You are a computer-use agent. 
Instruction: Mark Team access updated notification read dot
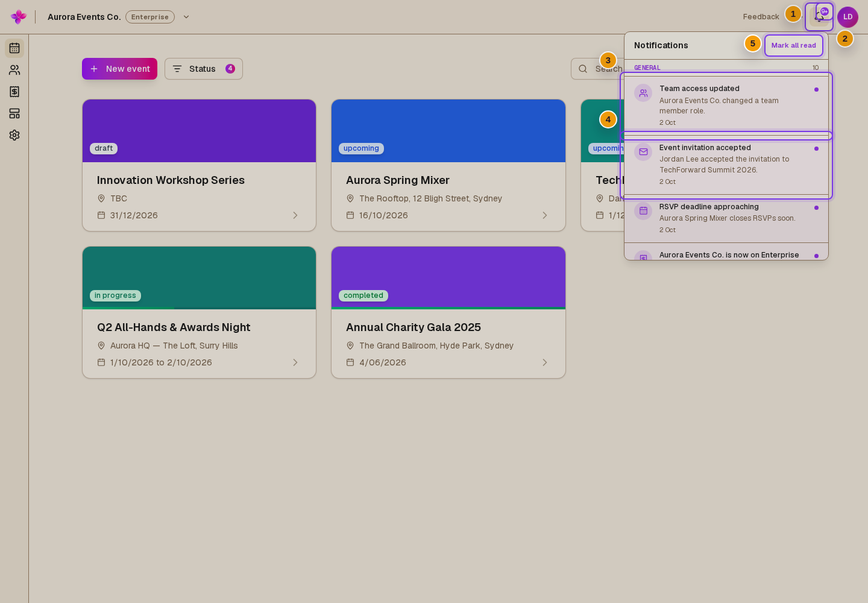[x=816, y=89]
